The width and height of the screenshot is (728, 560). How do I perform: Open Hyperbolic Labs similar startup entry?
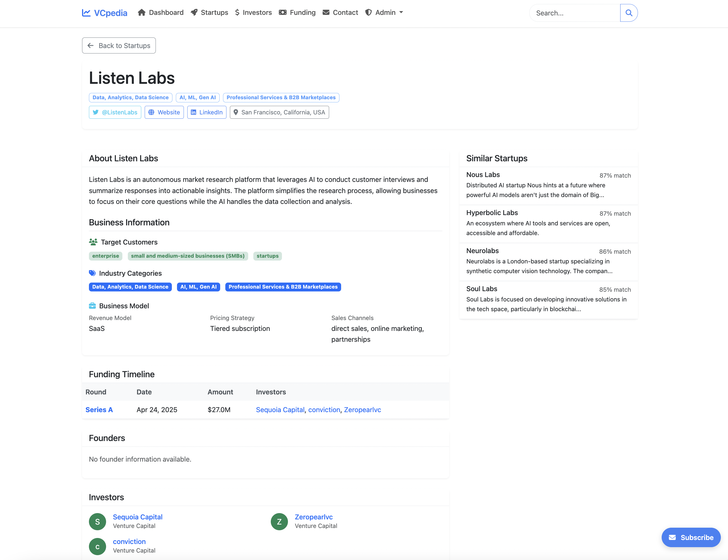(x=492, y=213)
